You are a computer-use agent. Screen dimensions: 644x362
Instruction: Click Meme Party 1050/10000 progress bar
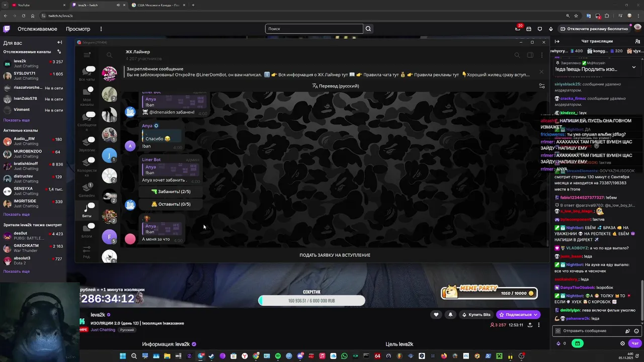(x=489, y=293)
